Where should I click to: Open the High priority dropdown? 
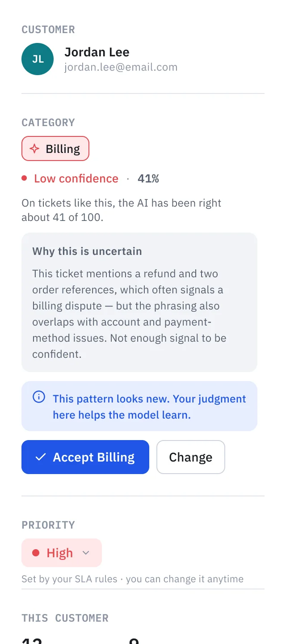[x=62, y=553]
